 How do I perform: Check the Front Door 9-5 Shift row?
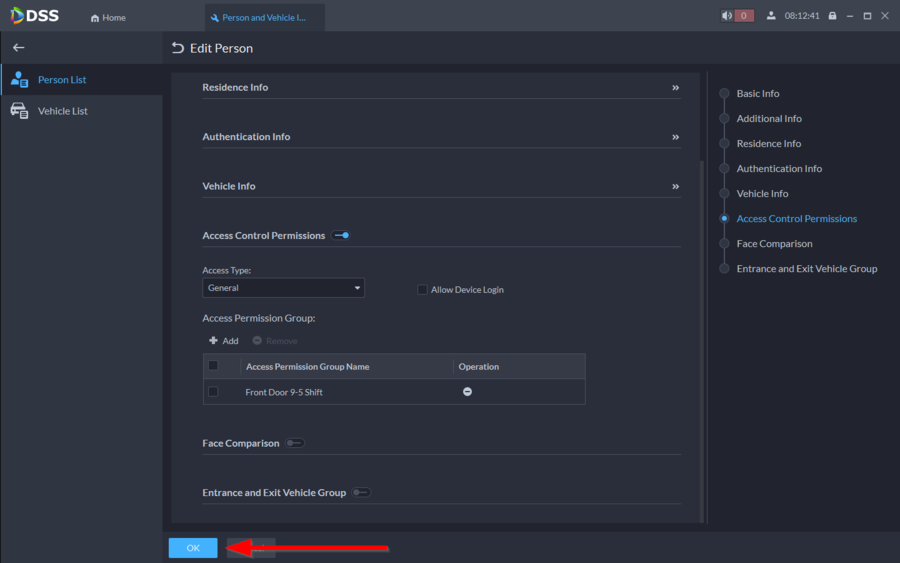click(x=213, y=392)
